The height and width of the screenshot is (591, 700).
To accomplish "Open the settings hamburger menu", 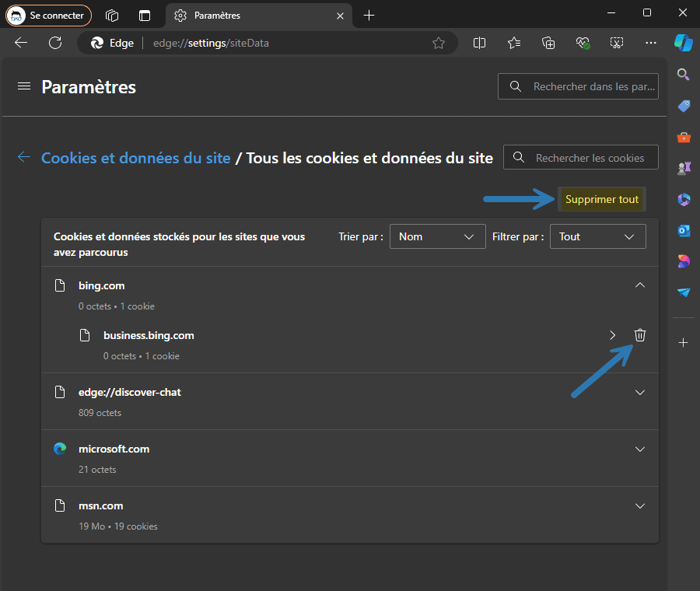I will pyautogui.click(x=24, y=86).
